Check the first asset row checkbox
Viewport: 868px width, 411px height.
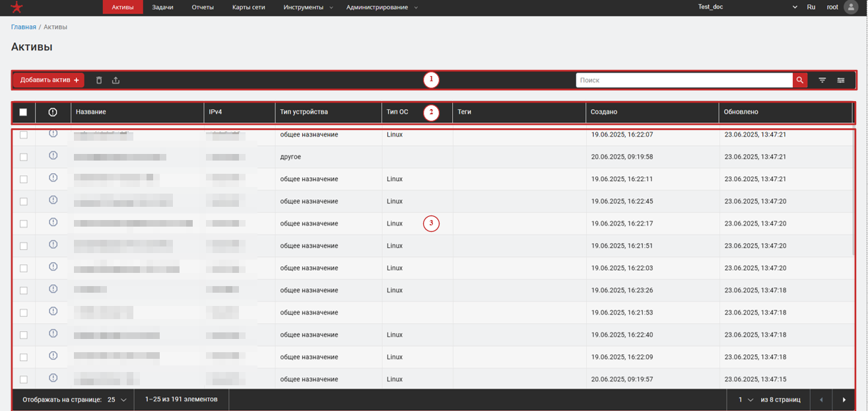[24, 135]
